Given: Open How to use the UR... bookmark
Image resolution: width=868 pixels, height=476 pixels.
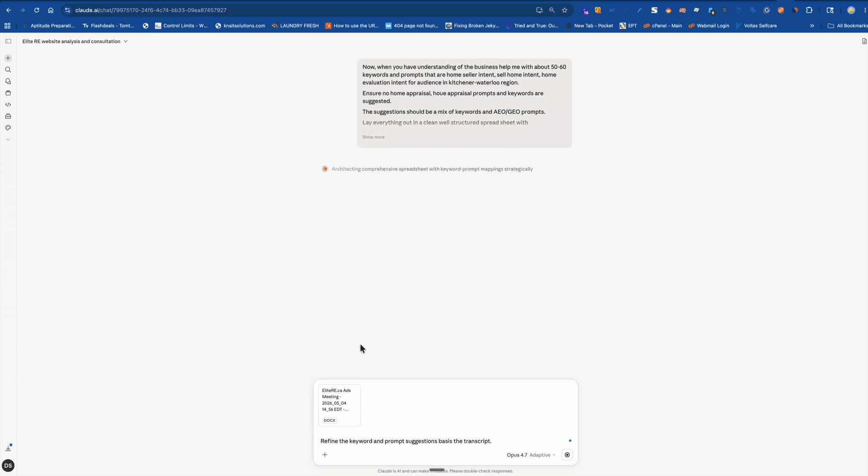Looking at the screenshot, I should tap(352, 26).
